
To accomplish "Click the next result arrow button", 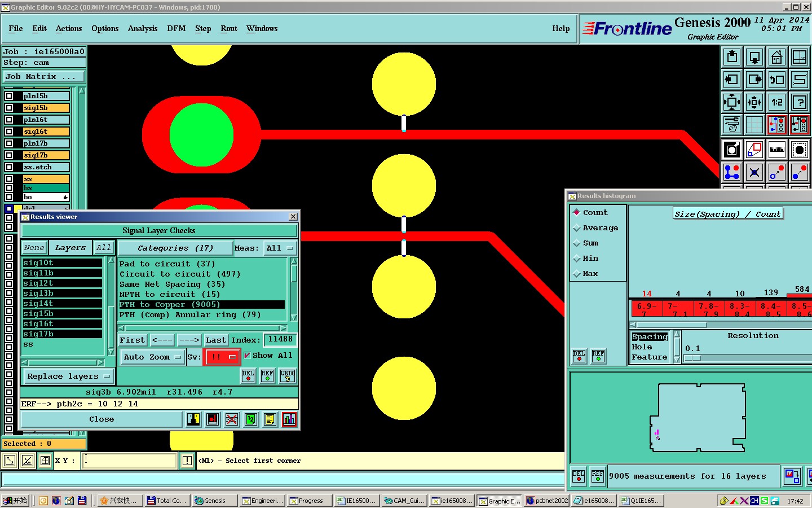I will (189, 340).
